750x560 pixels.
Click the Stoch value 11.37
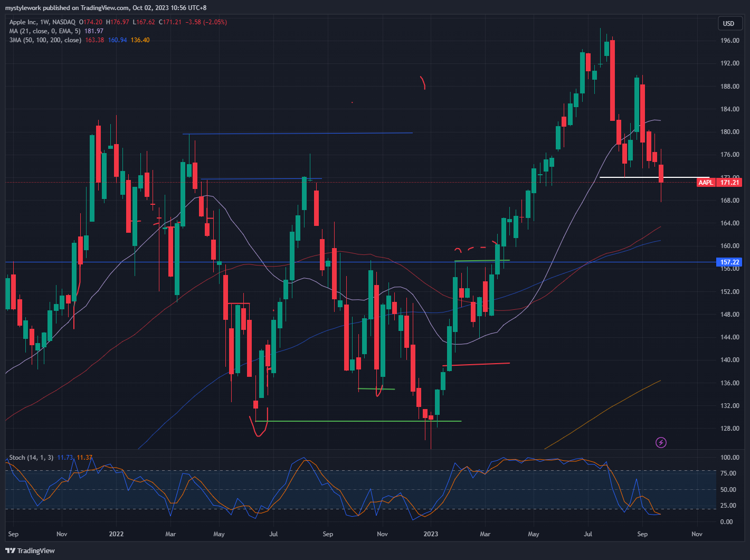tap(84, 458)
